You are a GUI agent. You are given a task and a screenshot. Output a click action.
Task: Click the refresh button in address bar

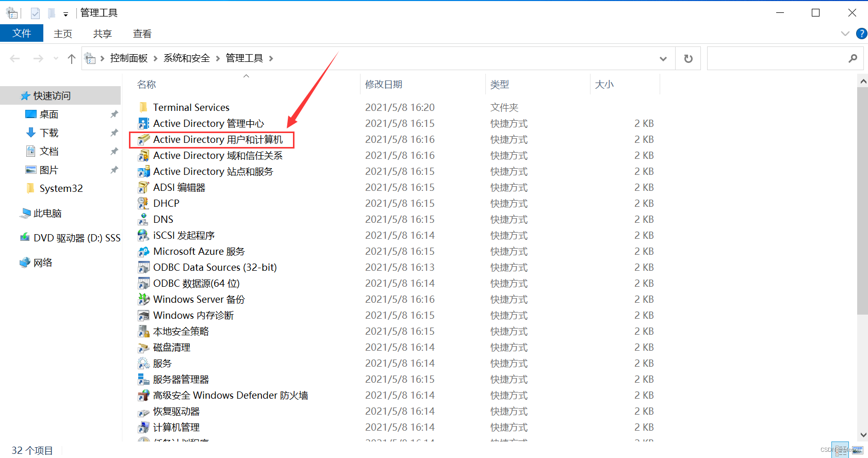688,58
